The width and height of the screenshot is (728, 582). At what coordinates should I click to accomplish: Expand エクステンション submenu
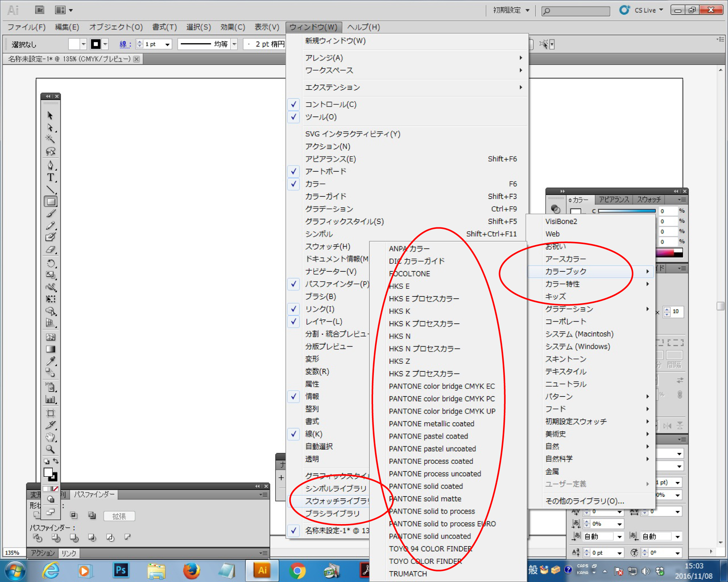pos(407,87)
